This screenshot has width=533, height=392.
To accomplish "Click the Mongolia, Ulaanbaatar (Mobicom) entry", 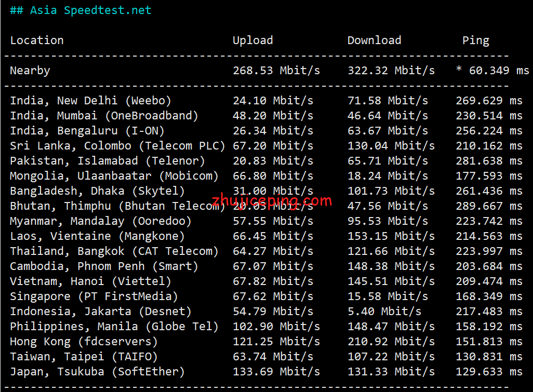I will coord(114,176).
